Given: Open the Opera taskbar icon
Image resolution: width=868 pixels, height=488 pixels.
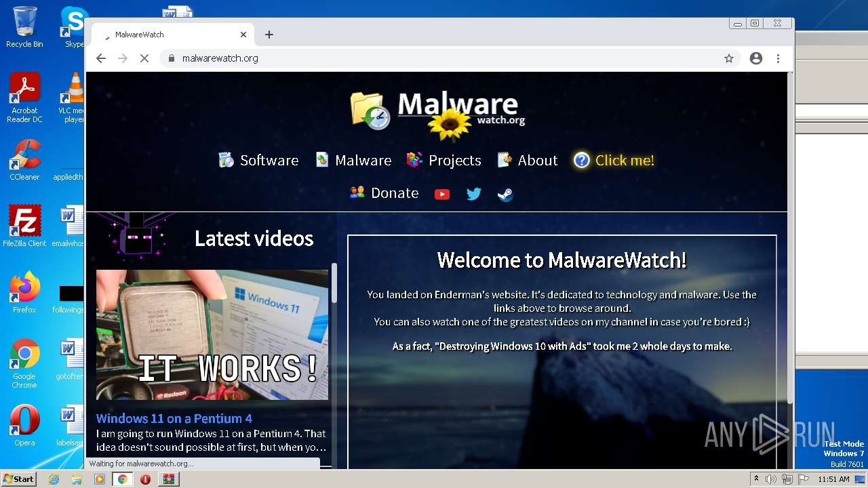Looking at the screenshot, I should click(145, 479).
